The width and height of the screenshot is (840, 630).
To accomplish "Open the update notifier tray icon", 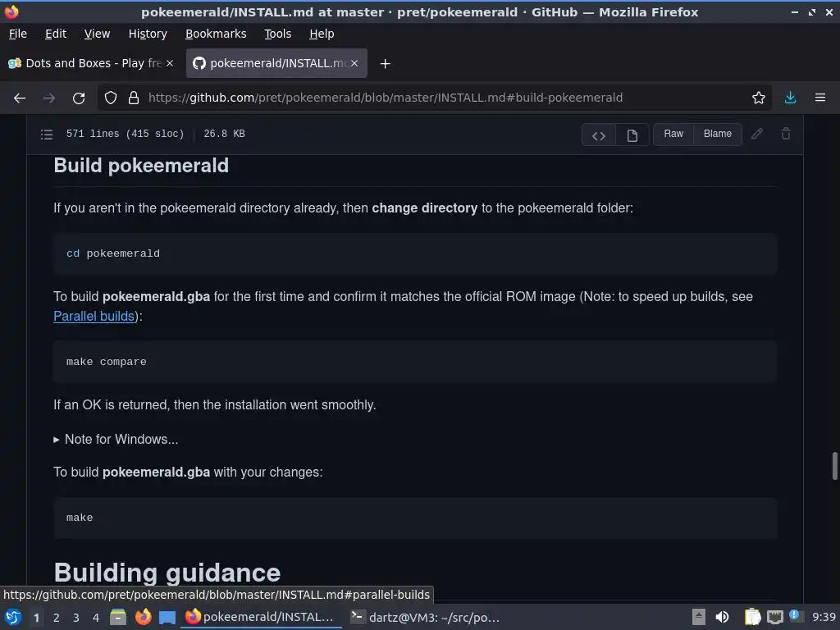I will pyautogui.click(x=795, y=617).
